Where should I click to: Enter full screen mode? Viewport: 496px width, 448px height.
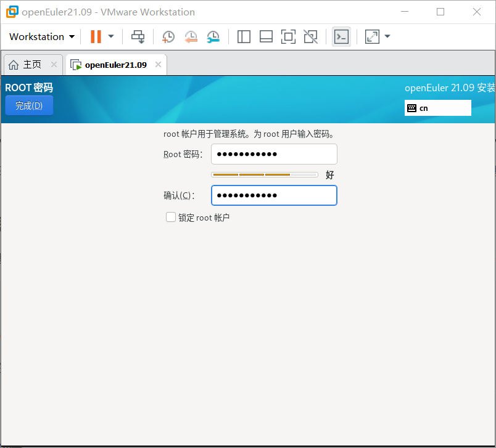(288, 36)
